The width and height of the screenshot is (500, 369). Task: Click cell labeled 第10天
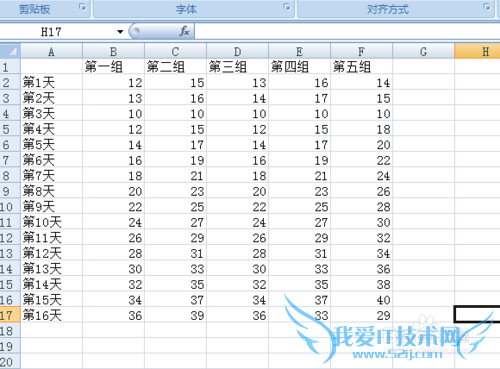click(x=51, y=222)
